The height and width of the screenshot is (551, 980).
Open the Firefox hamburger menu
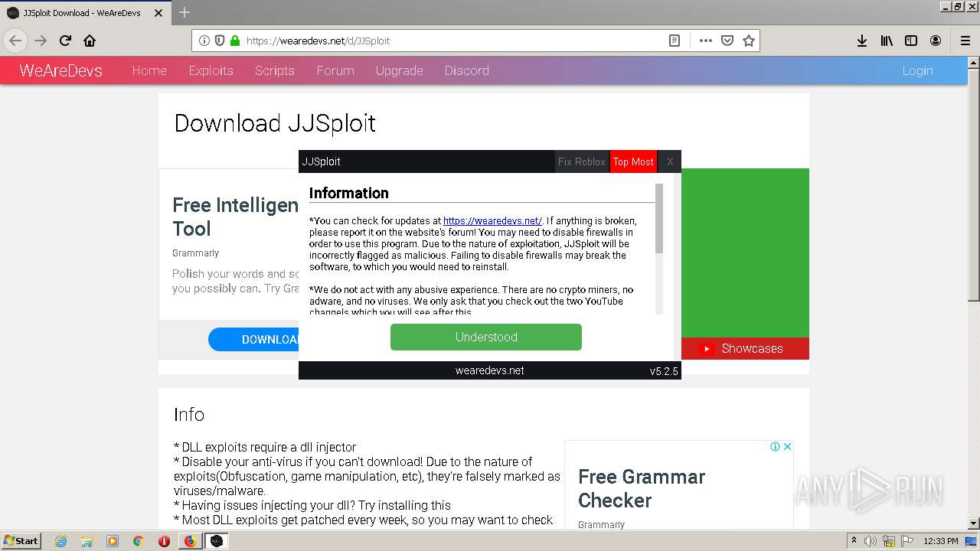tap(965, 41)
